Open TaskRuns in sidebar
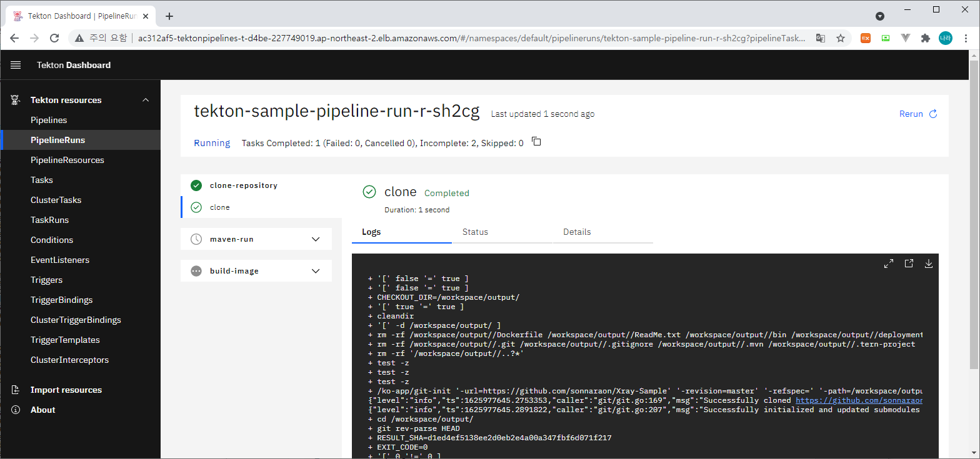This screenshot has height=459, width=980. tap(80, 220)
